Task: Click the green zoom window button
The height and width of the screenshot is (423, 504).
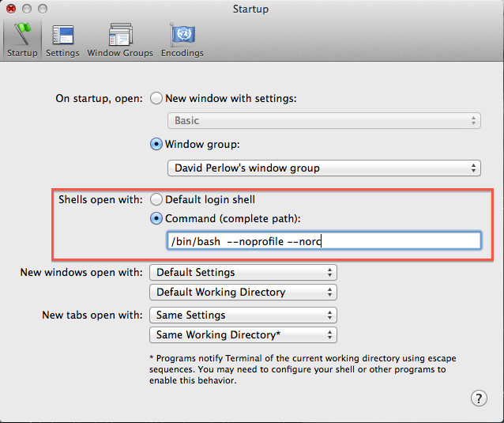Action: 42,9
